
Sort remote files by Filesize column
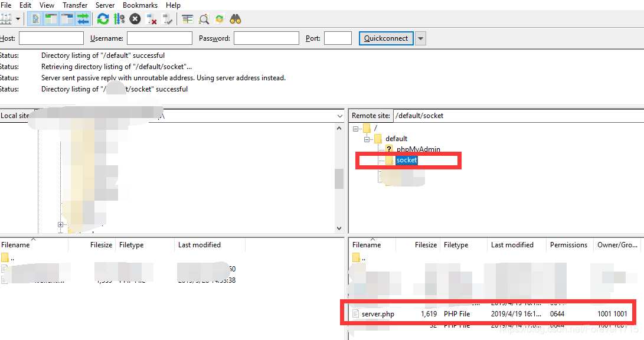418,245
